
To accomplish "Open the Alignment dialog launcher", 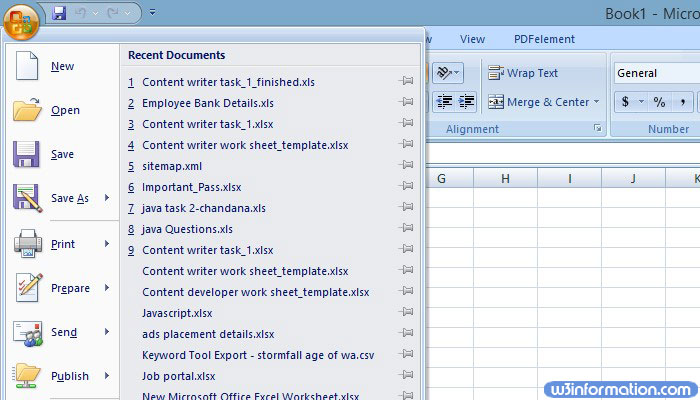I will (x=598, y=129).
